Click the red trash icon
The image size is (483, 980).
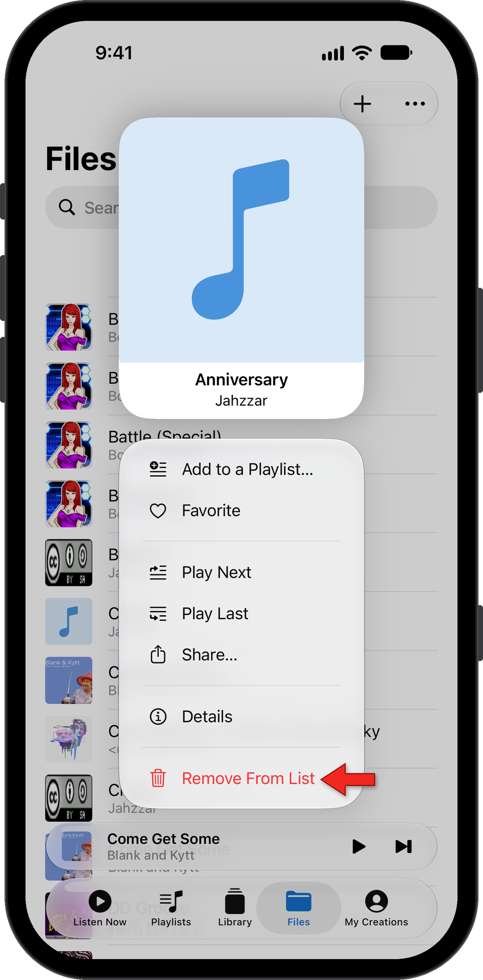tap(158, 778)
